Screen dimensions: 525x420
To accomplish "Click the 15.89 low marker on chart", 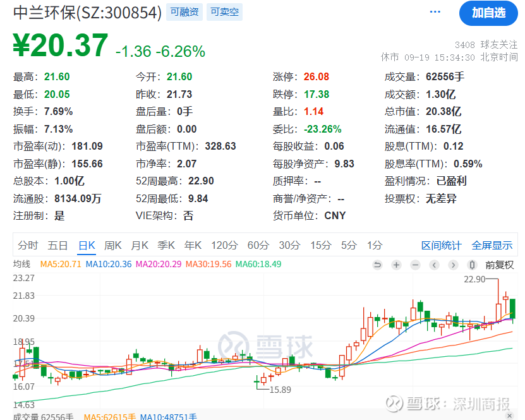I will (281, 390).
